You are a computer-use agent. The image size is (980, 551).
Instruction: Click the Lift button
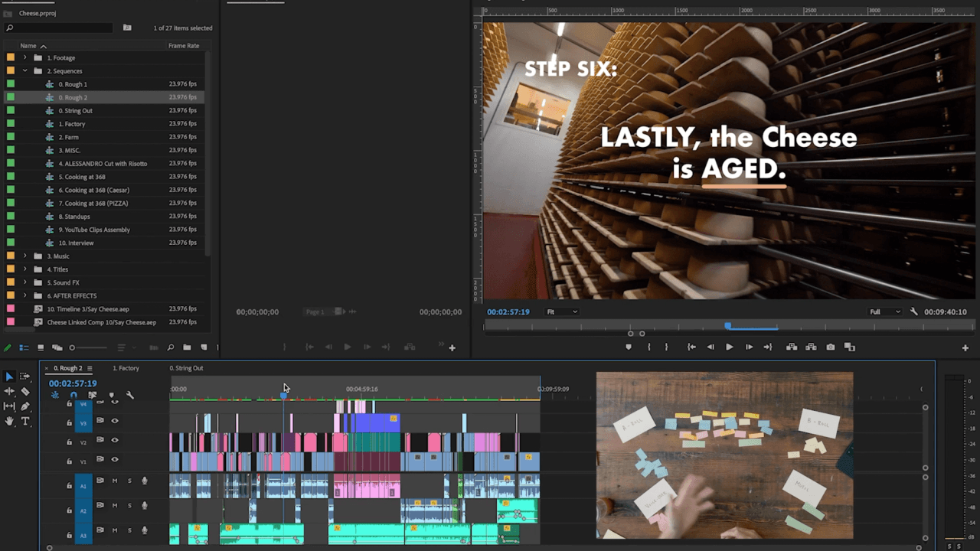click(792, 347)
